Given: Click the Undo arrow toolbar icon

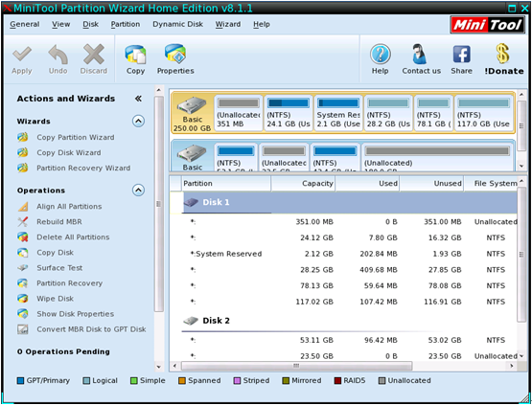Looking at the screenshot, I should tap(58, 55).
